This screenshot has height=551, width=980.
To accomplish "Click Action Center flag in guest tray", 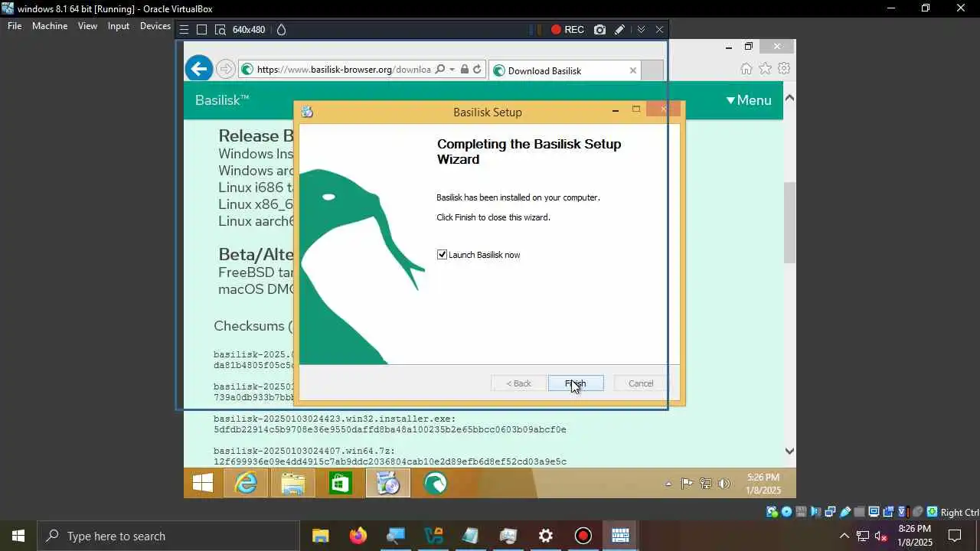I will click(687, 484).
